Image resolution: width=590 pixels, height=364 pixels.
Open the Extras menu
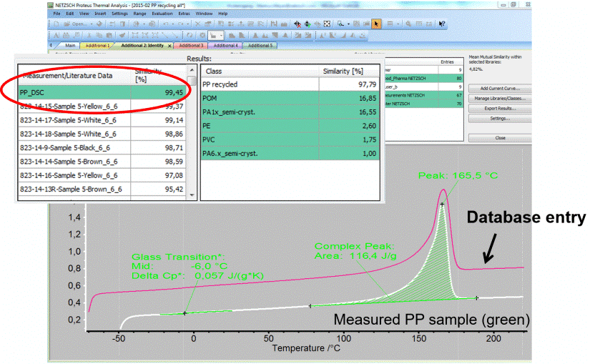coord(184,14)
